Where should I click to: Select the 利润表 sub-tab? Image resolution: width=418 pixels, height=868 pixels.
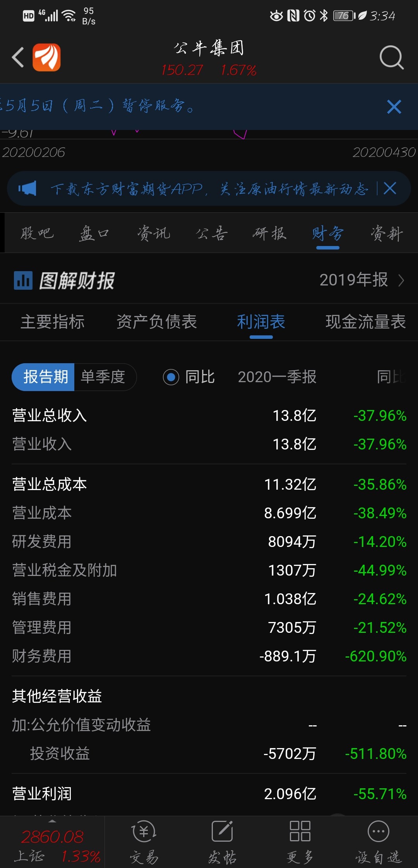[x=261, y=322]
